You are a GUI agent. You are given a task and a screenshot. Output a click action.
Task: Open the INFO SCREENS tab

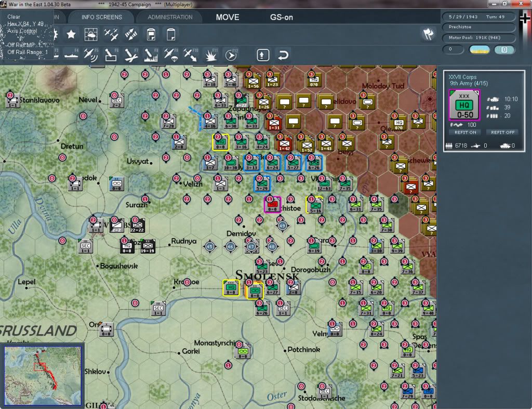[101, 17]
